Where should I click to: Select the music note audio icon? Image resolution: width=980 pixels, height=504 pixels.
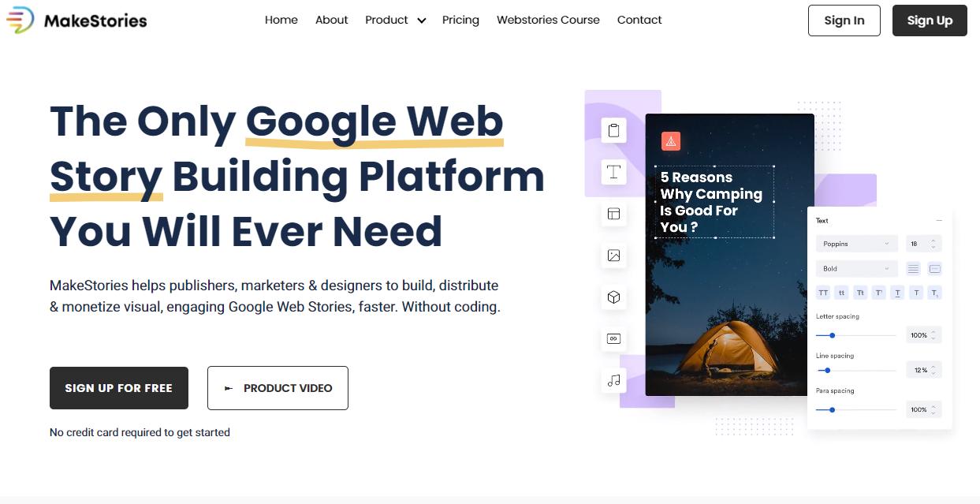click(x=614, y=381)
